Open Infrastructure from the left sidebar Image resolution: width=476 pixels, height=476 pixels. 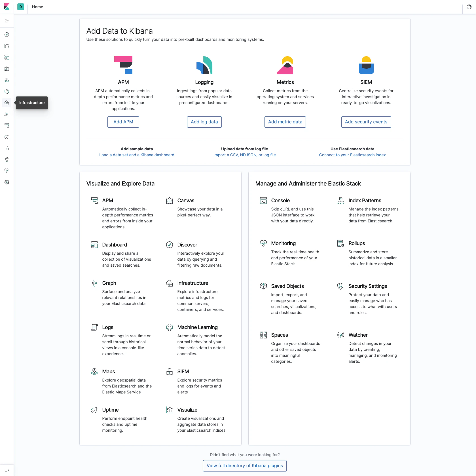pos(7,103)
